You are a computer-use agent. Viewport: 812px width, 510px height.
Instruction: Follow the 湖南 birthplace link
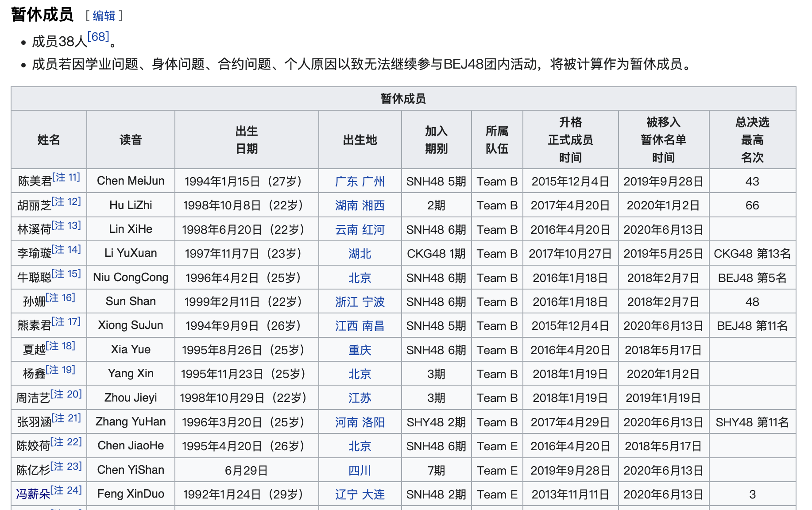346,205
